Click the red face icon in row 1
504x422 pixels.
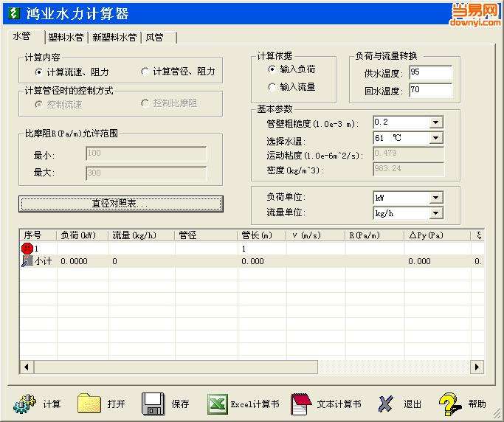pyautogui.click(x=27, y=249)
